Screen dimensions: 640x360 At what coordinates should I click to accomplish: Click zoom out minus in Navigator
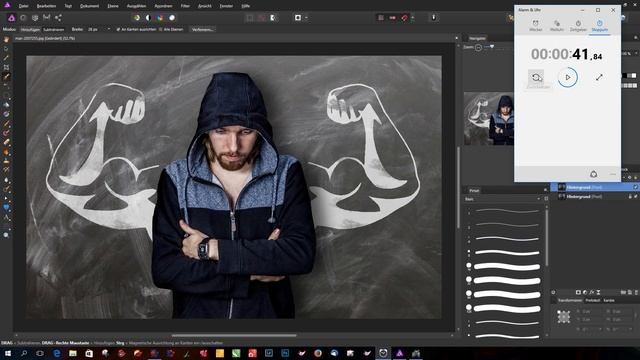click(x=478, y=47)
